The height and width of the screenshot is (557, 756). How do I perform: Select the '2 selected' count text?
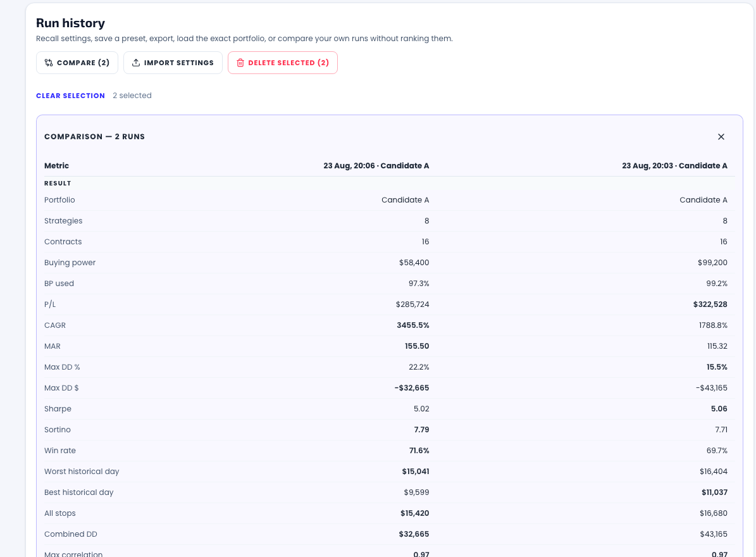(132, 96)
